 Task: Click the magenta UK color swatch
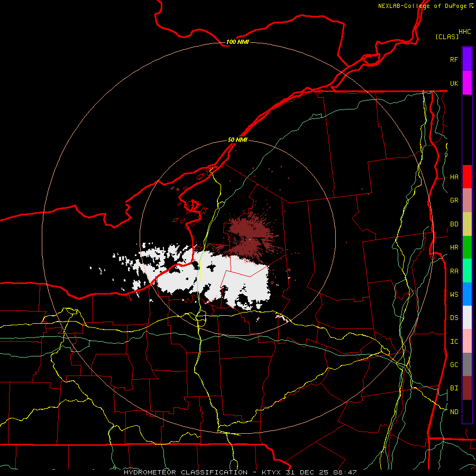point(467,83)
